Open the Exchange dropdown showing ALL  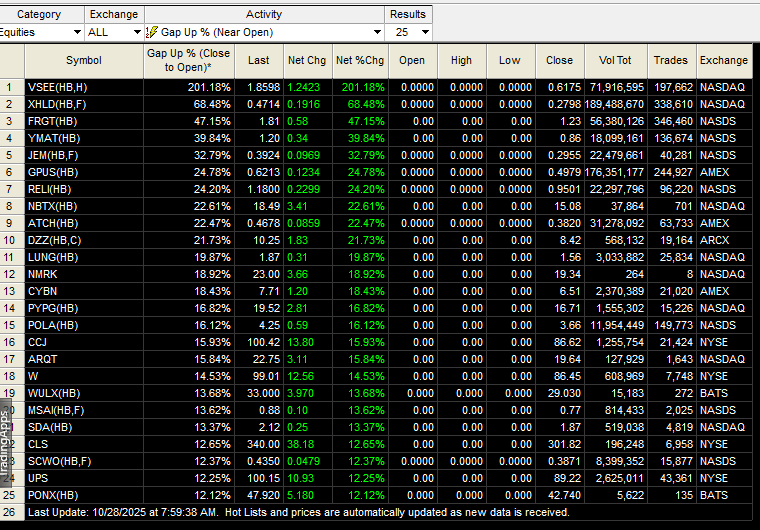pyautogui.click(x=114, y=32)
